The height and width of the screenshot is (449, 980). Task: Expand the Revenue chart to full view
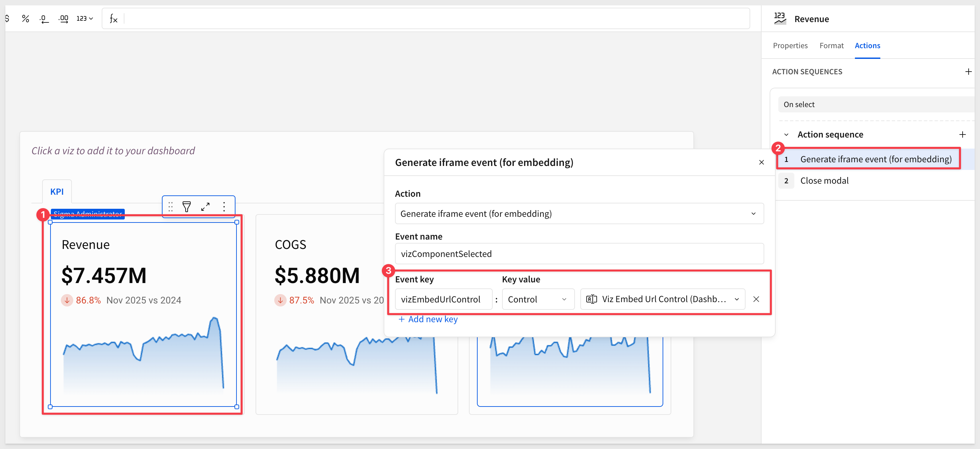pyautogui.click(x=205, y=207)
